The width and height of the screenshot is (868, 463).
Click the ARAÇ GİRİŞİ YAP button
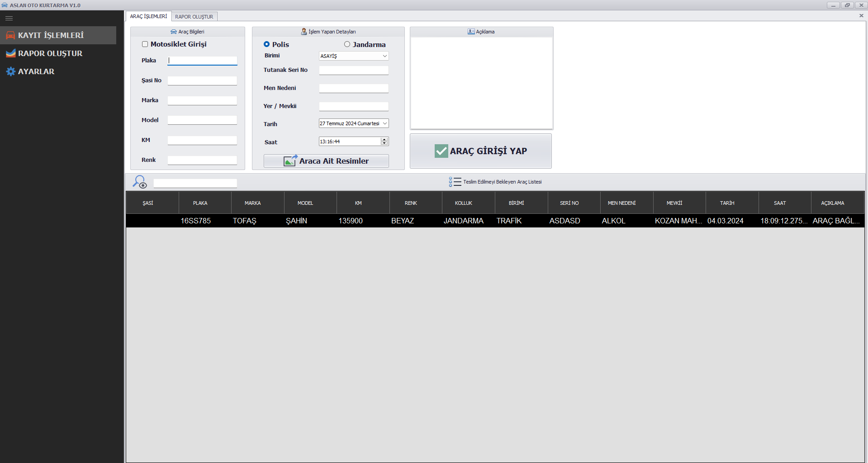click(481, 151)
